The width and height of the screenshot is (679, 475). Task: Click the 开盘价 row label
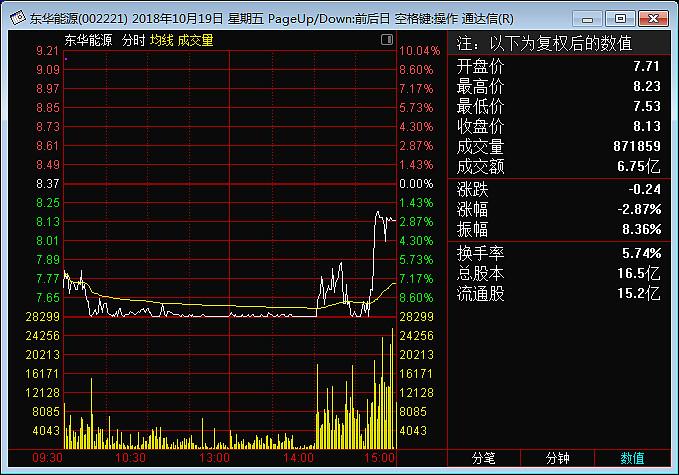(480, 66)
